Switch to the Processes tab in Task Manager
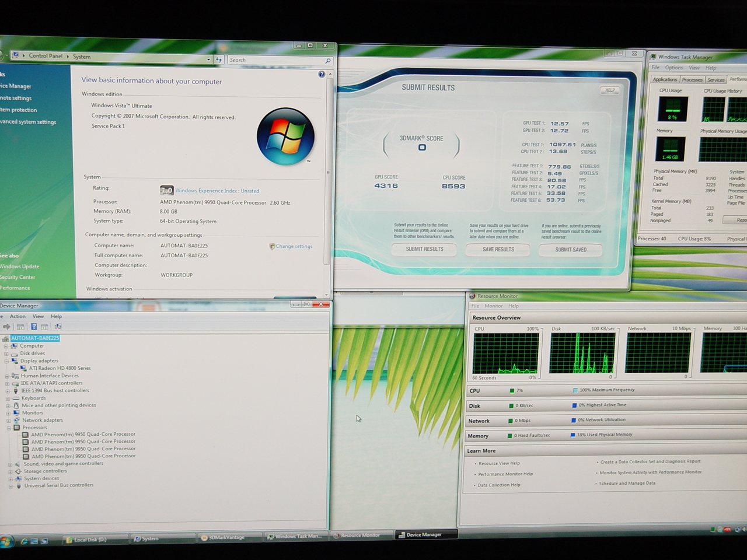Image resolution: width=747 pixels, height=560 pixels. [x=692, y=79]
